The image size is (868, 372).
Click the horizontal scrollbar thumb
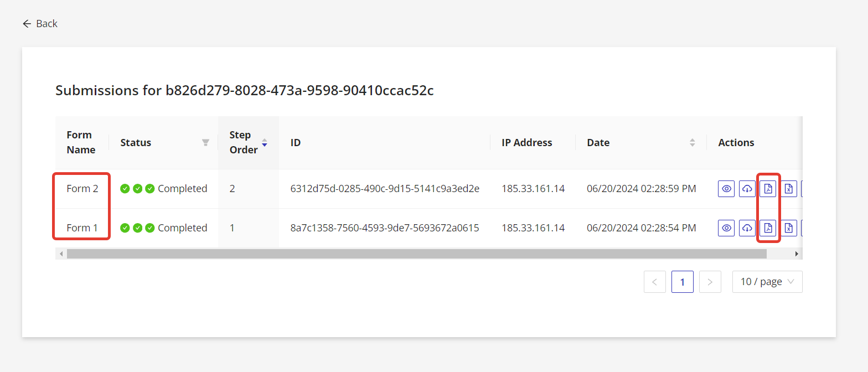click(x=416, y=254)
